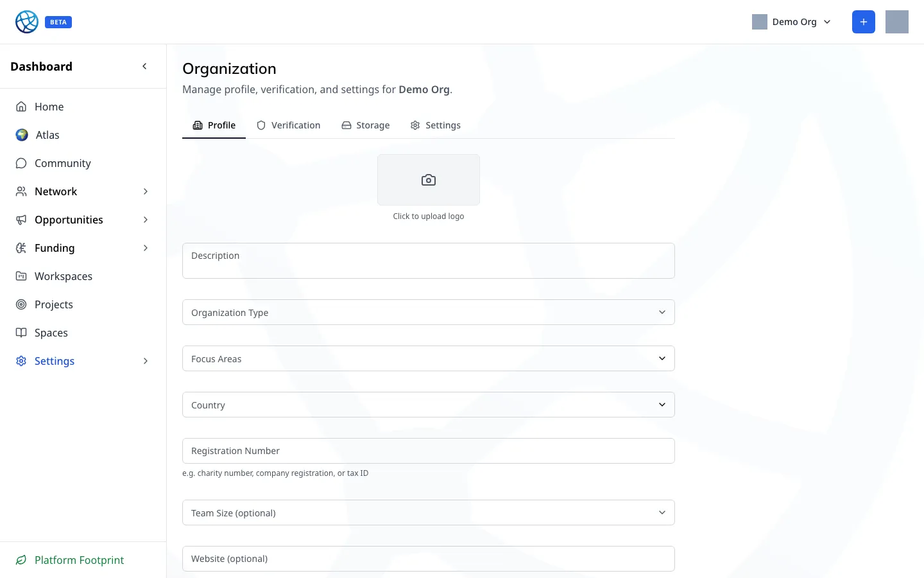
Task: Click the Platform Footprint leaf icon
Action: click(21, 560)
